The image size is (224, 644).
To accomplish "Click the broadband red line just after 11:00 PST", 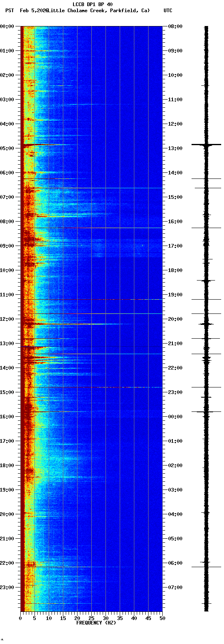I will [x=91, y=300].
